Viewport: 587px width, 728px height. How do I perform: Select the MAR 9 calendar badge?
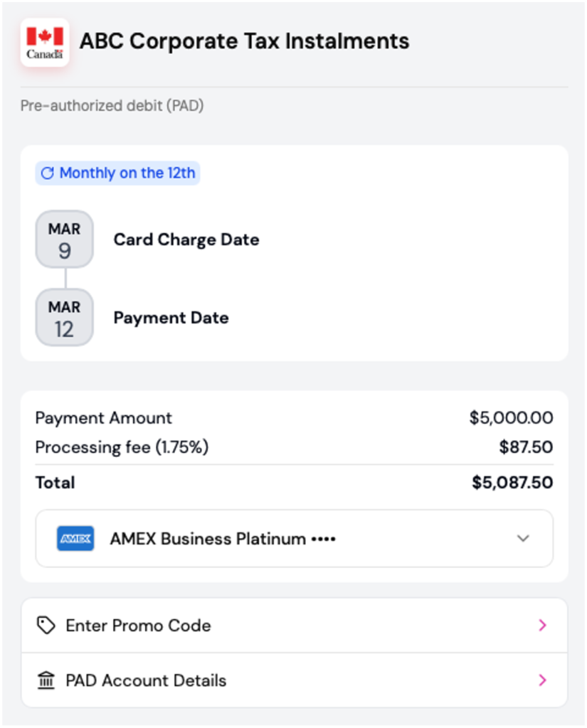[x=64, y=240]
